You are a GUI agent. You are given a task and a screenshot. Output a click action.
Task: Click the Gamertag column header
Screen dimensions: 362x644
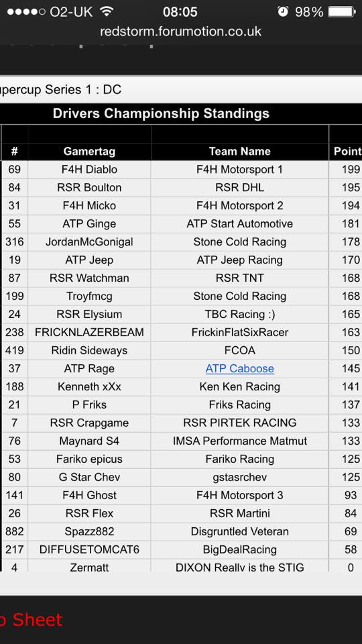click(89, 152)
